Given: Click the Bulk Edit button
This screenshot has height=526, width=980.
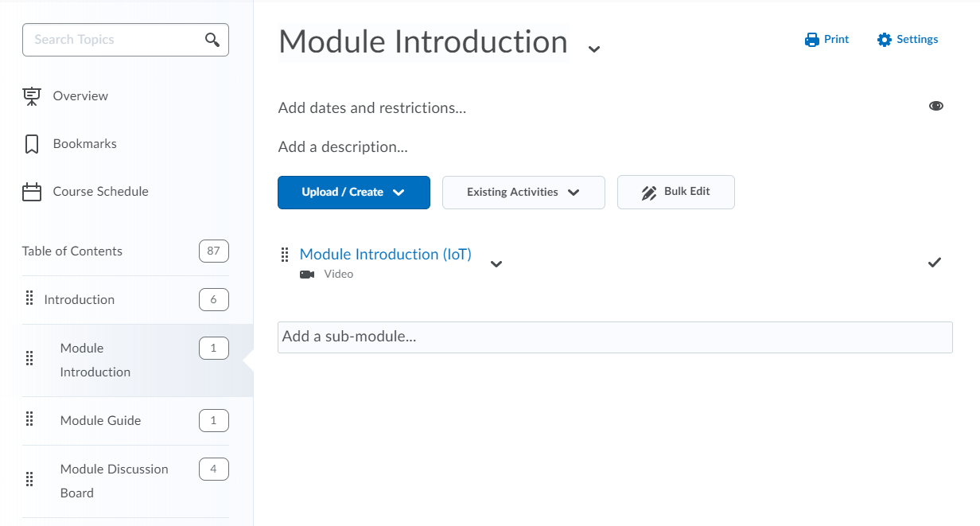Looking at the screenshot, I should 676,193.
